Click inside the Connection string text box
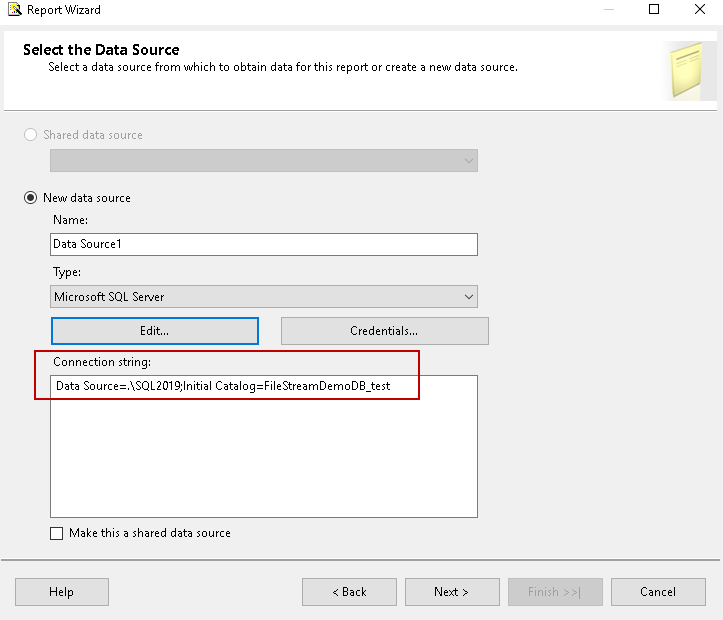Image resolution: width=723 pixels, height=620 pixels. (x=264, y=450)
